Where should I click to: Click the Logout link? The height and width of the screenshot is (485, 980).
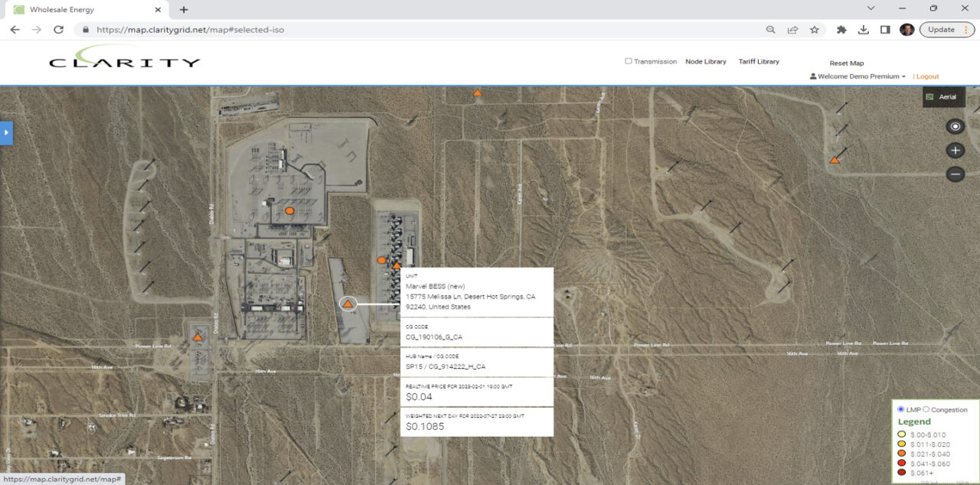point(927,76)
